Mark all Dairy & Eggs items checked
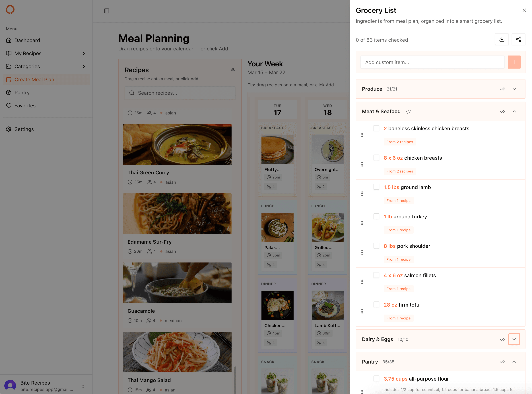Viewport: 532px width, 394px height. pyautogui.click(x=502, y=339)
